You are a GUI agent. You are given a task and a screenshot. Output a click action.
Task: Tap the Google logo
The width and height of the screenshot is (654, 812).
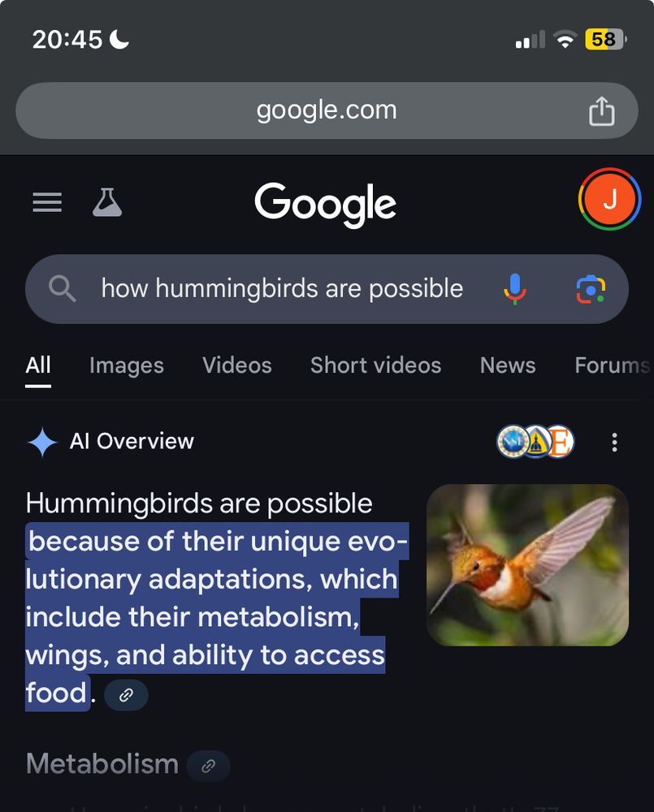click(326, 204)
